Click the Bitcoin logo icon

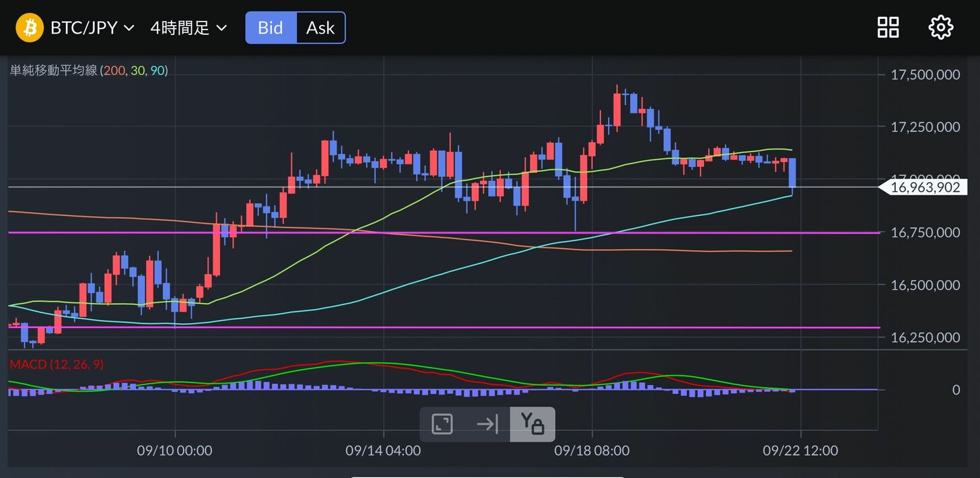30,28
